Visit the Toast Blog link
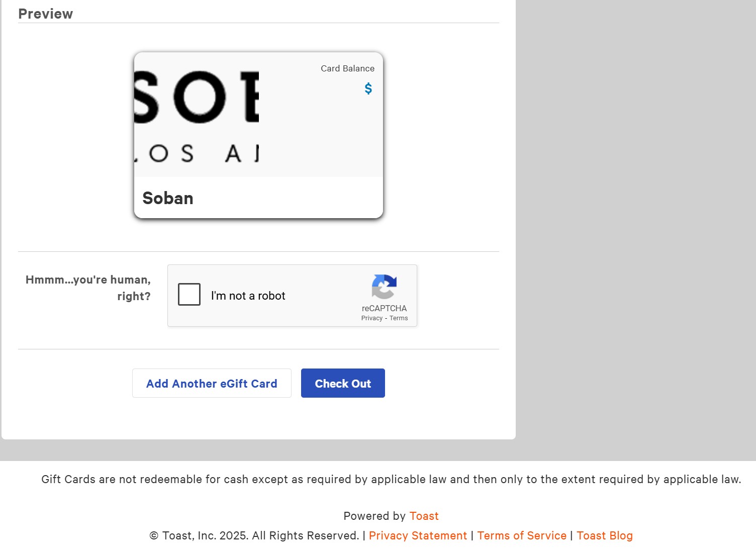The image size is (756, 551). pos(604,536)
